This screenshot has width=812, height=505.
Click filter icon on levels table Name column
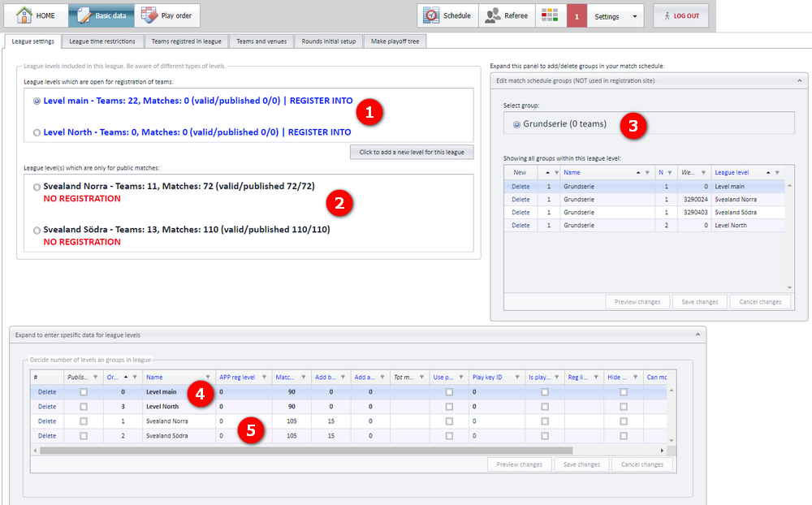point(208,377)
